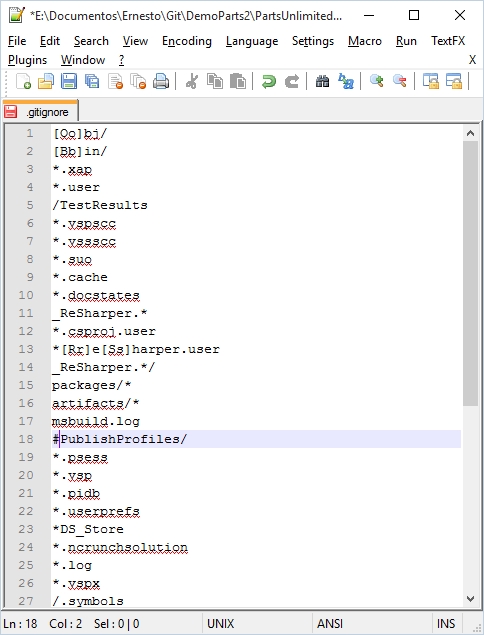This screenshot has height=635, width=484.
Task: Click the New file toolbar icon
Action: (23, 81)
